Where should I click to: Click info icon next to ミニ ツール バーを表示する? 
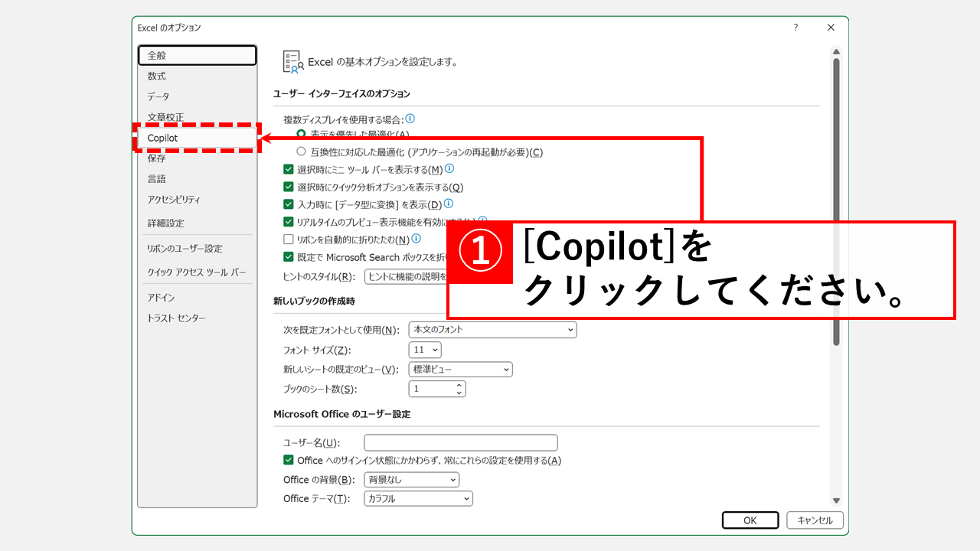pos(449,168)
